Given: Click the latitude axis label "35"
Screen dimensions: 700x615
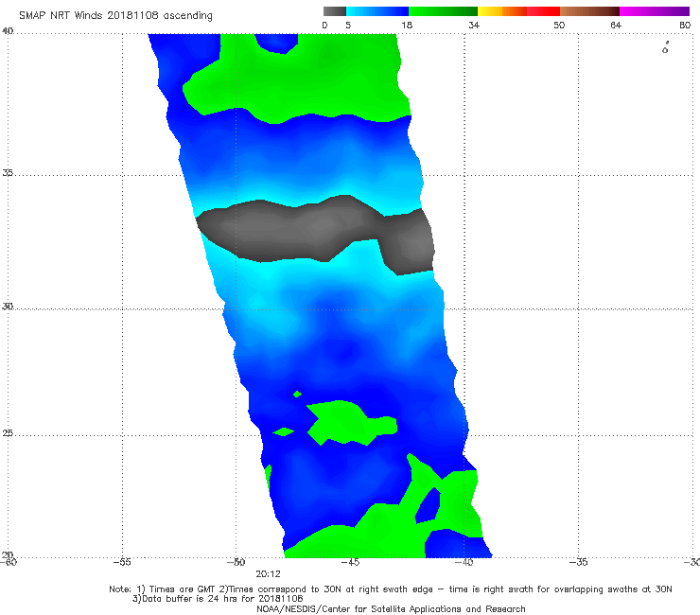Looking at the screenshot, I should [8, 172].
